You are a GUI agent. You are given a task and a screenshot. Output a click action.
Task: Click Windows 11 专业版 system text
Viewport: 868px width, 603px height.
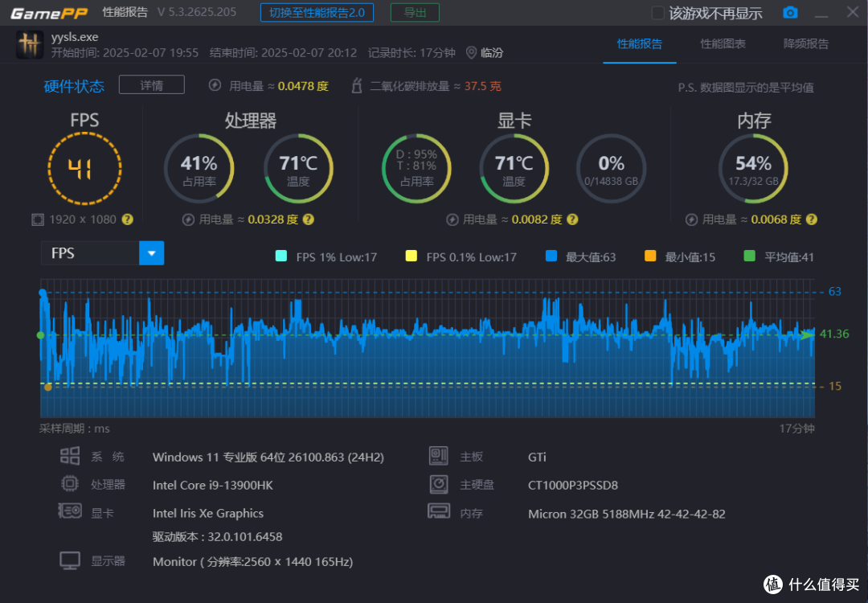(x=268, y=457)
